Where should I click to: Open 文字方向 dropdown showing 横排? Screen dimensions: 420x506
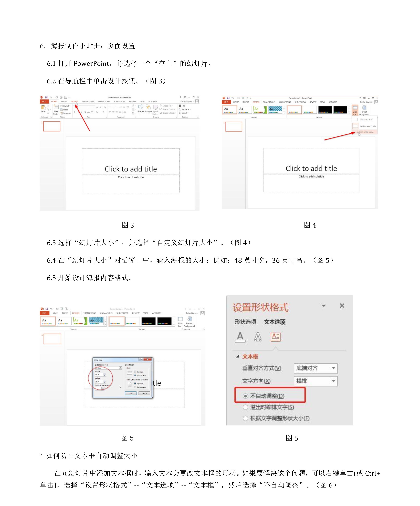point(316,381)
